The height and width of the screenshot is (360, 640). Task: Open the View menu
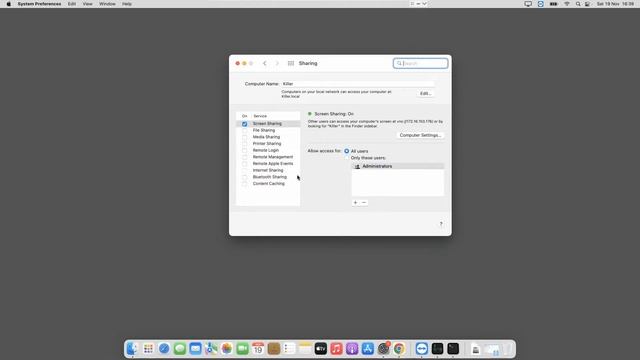87,4
